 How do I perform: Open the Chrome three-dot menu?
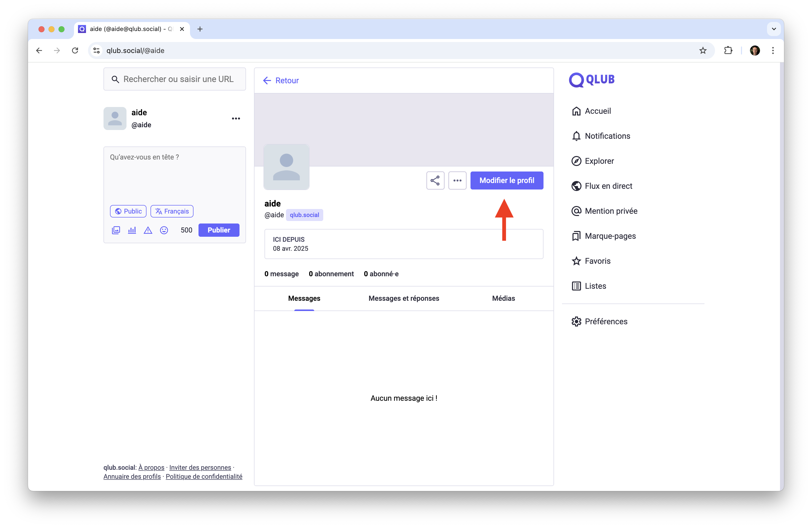773,50
